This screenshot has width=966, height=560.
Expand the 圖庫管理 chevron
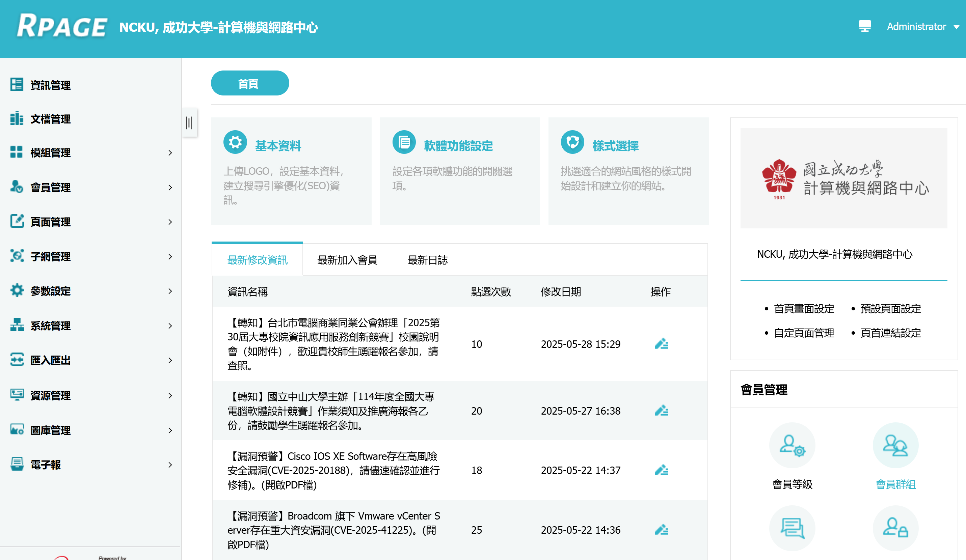(x=170, y=430)
